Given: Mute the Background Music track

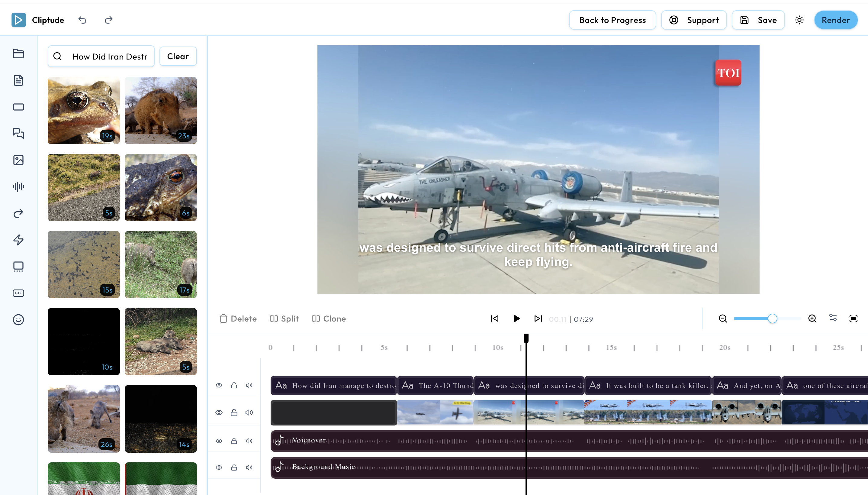Looking at the screenshot, I should click(x=249, y=467).
